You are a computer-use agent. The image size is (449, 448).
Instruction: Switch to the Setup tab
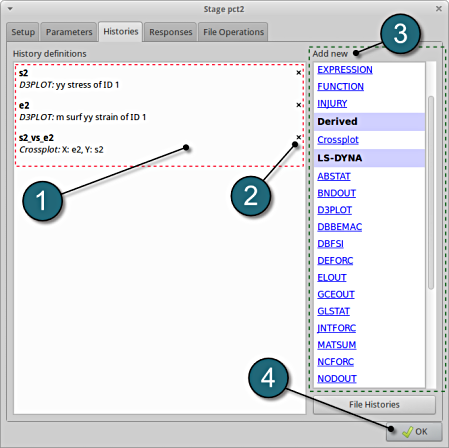click(23, 32)
